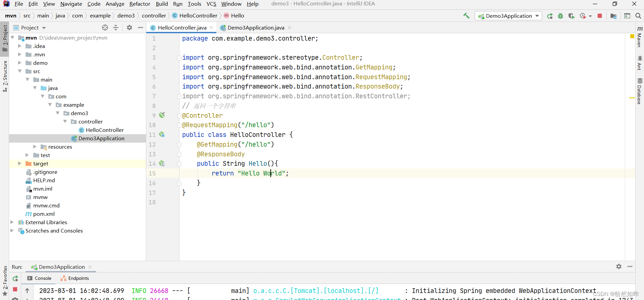Open Run panel settings gear
This screenshot has height=300, width=644.
coord(619,266)
